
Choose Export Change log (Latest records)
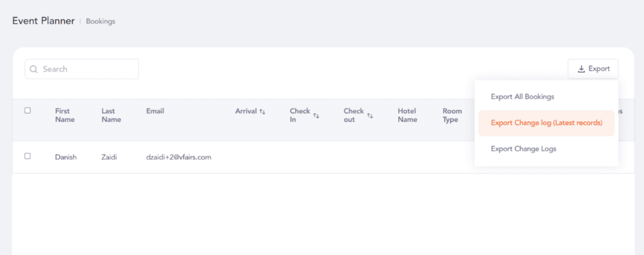(547, 123)
